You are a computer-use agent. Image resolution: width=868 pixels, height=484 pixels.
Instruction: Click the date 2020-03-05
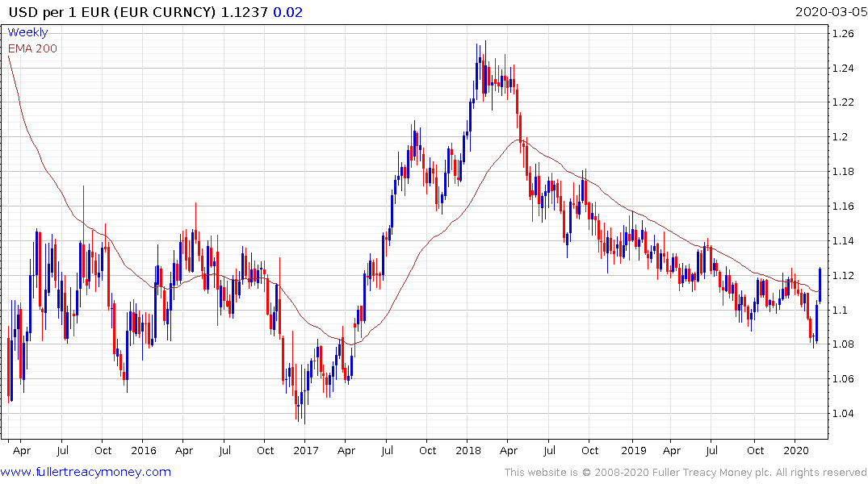pos(831,12)
